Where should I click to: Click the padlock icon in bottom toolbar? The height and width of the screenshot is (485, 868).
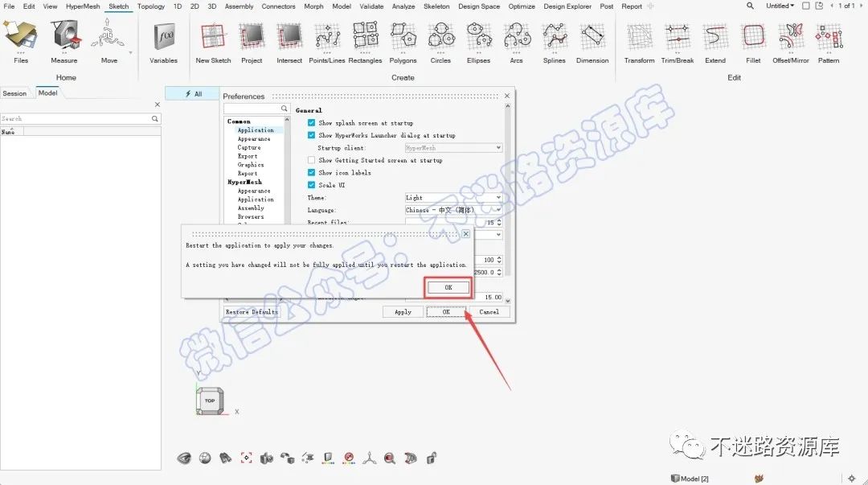click(x=432, y=458)
